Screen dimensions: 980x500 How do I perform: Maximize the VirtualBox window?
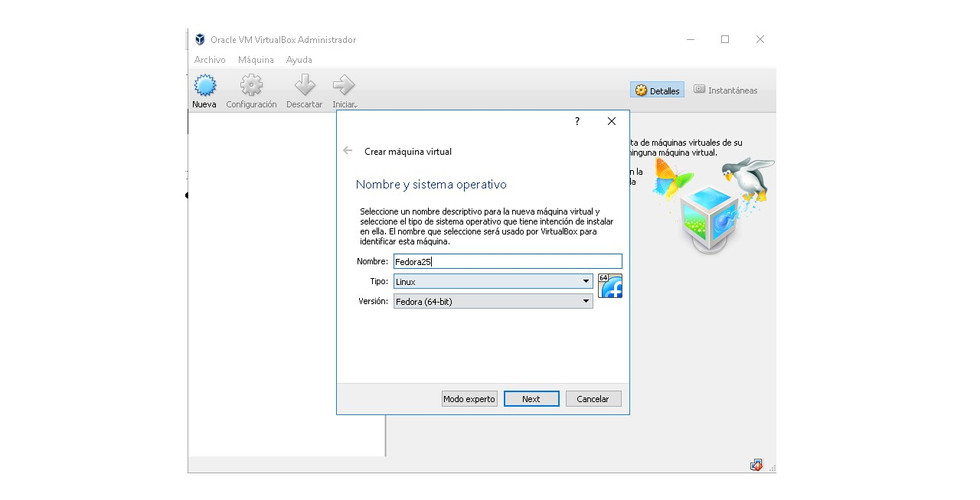(725, 39)
